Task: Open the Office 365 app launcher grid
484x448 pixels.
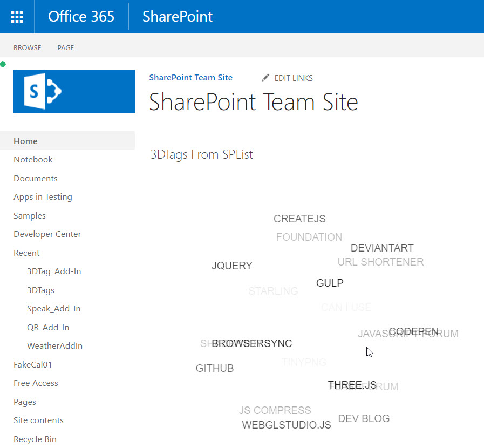Action: [x=17, y=17]
